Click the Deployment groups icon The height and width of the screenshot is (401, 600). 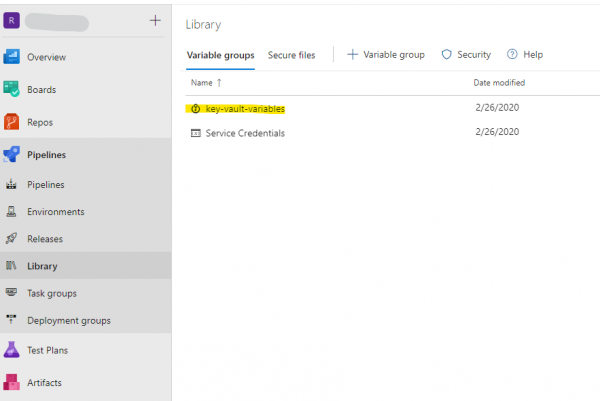(12, 320)
